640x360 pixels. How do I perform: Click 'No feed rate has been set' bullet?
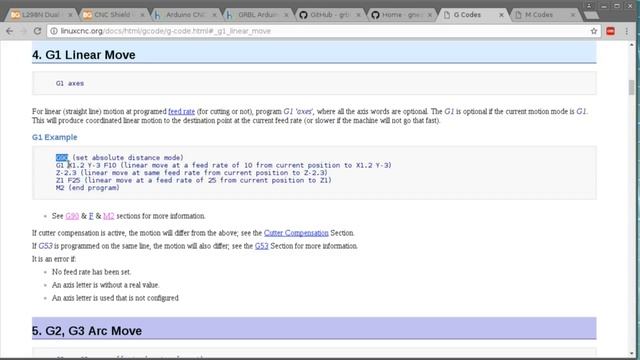(x=91, y=272)
